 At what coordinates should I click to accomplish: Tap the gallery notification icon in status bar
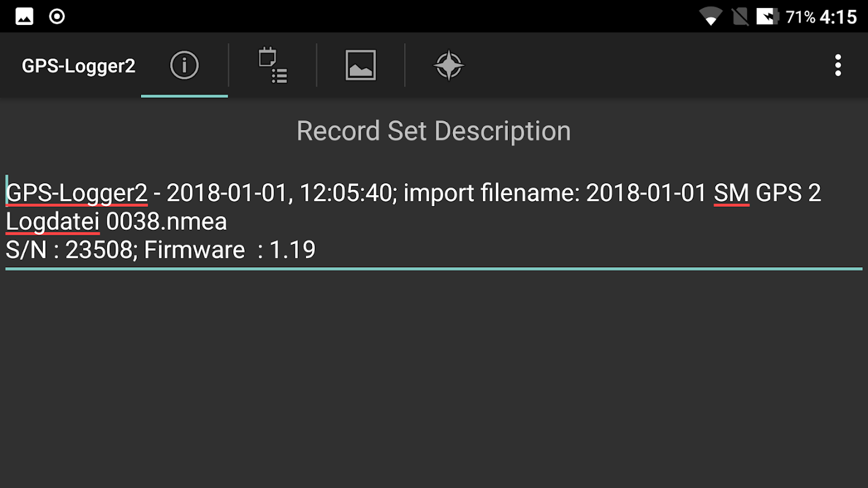pyautogui.click(x=24, y=16)
